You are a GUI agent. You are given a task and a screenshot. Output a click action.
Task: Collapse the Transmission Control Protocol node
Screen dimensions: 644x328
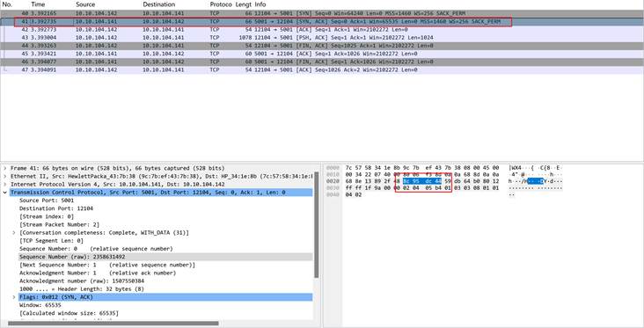(x=5, y=193)
